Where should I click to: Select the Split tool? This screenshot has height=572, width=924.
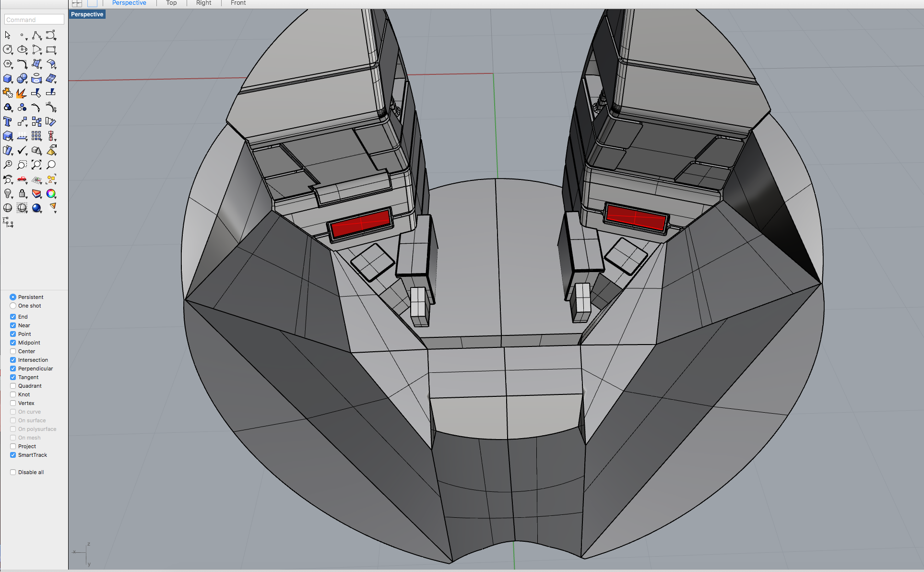click(x=51, y=93)
